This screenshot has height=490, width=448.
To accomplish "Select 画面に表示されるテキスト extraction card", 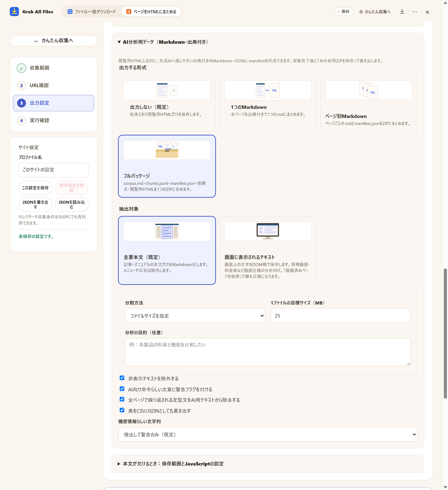I will pyautogui.click(x=268, y=250).
